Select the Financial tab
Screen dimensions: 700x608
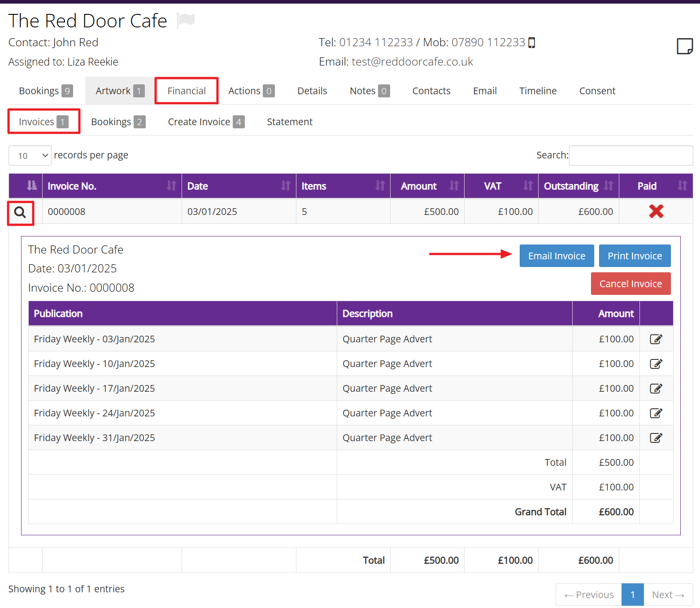[x=187, y=91]
